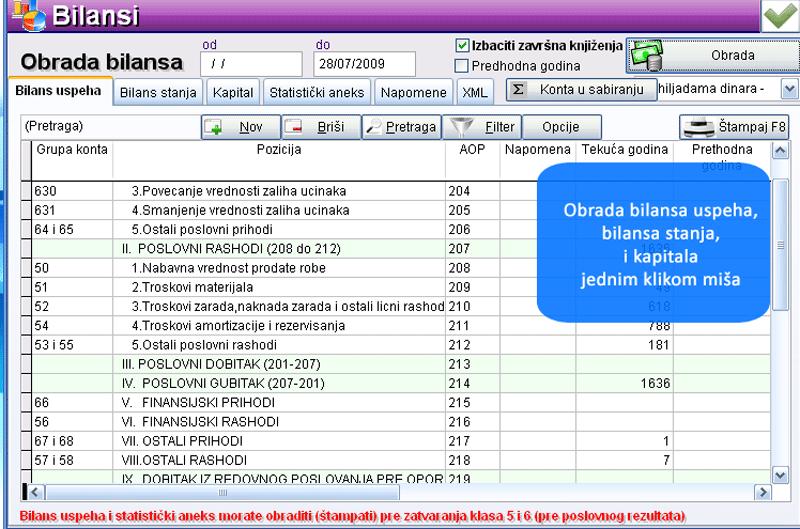Open the XML tab
Viewport: 800px width, 529px height.
(x=474, y=92)
